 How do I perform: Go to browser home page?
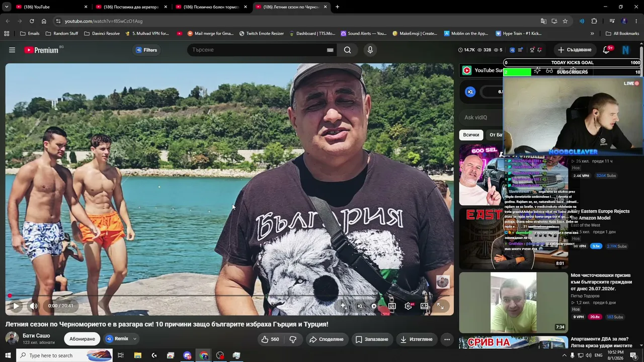tap(44, 21)
